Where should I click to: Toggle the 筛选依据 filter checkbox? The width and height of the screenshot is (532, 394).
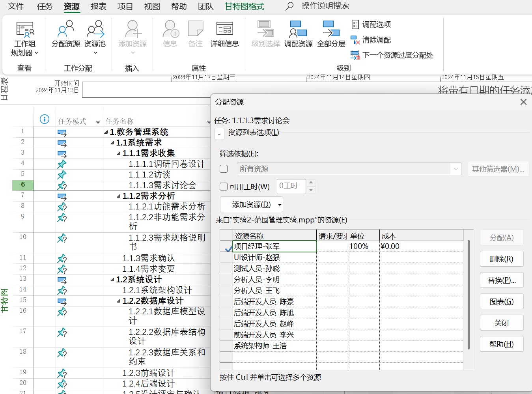click(224, 169)
